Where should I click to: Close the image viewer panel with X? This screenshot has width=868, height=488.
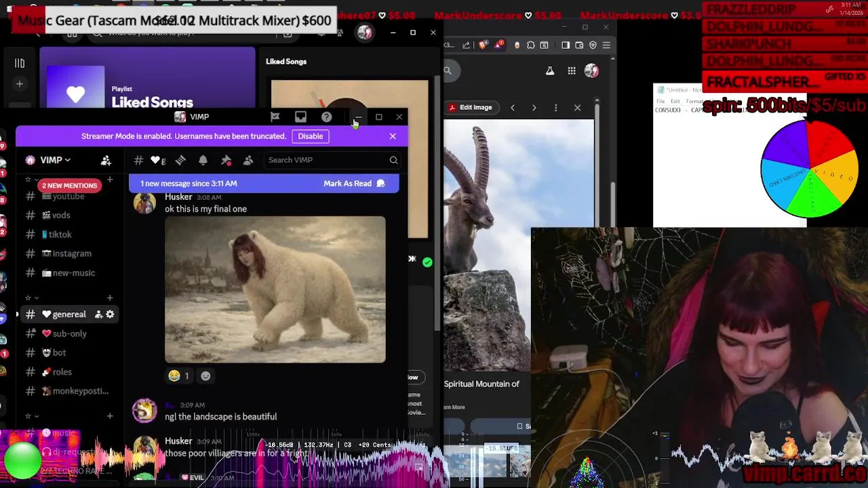(578, 108)
